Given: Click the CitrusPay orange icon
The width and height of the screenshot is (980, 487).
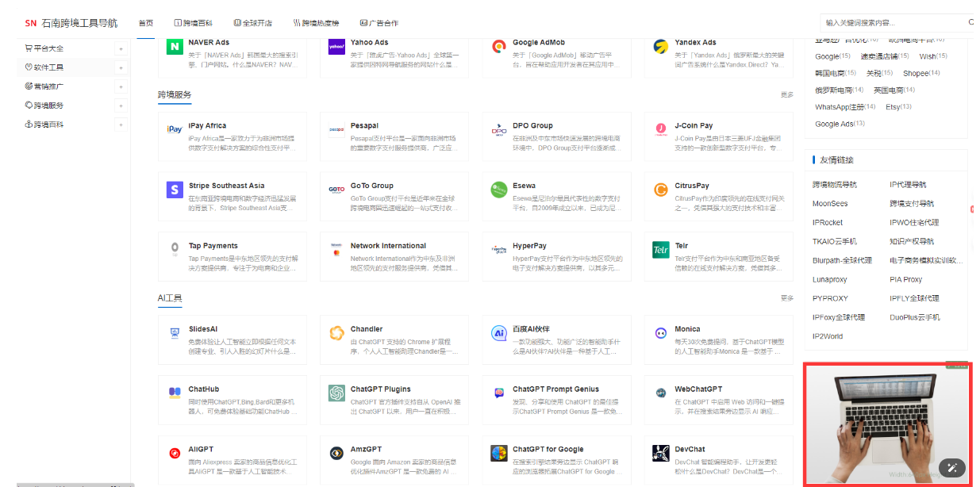Looking at the screenshot, I should [x=660, y=190].
